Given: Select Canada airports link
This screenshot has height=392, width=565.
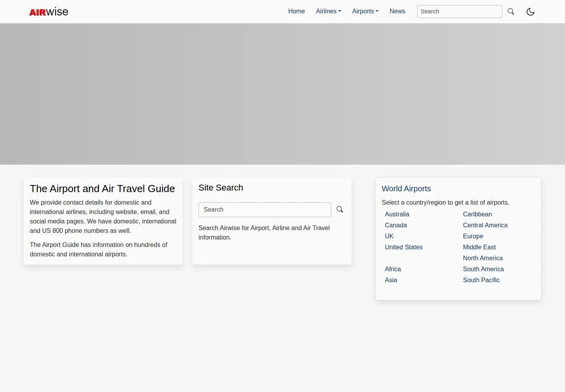Looking at the screenshot, I should pyautogui.click(x=396, y=225).
